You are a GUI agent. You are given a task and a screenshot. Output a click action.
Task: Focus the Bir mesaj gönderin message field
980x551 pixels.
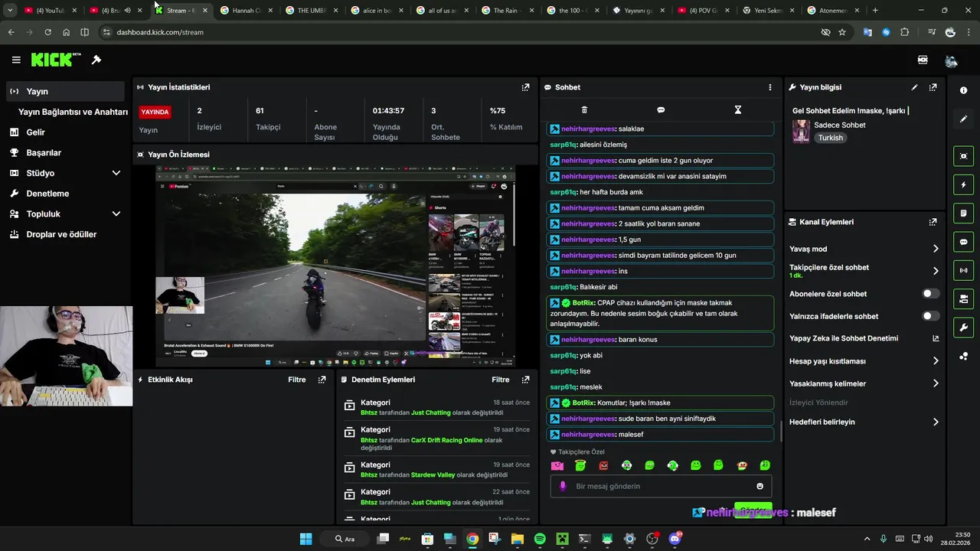coord(661,486)
